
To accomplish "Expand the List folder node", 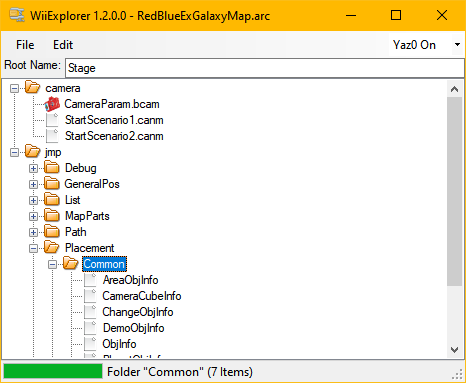I will (x=33, y=200).
